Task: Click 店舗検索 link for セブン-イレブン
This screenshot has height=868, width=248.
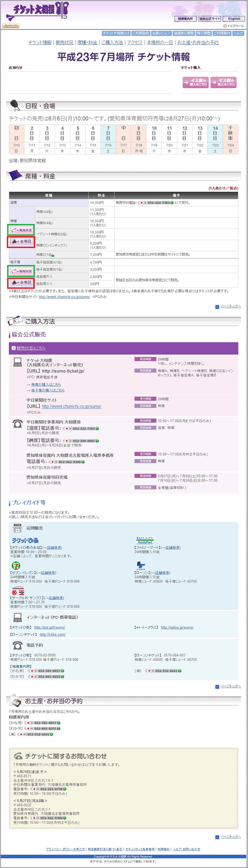Action: [x=48, y=573]
